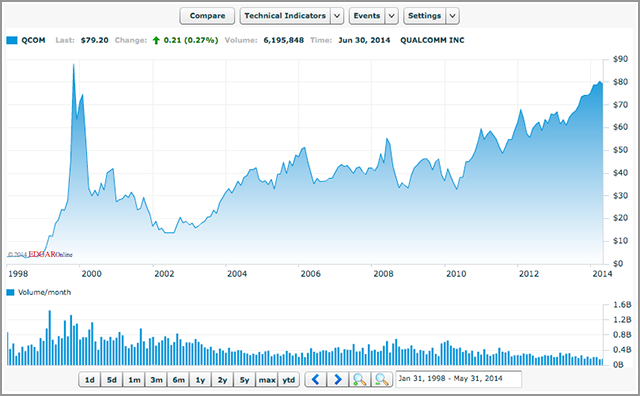Screen dimensions: 640x396
Task: Select the max time range
Action: click(x=267, y=380)
